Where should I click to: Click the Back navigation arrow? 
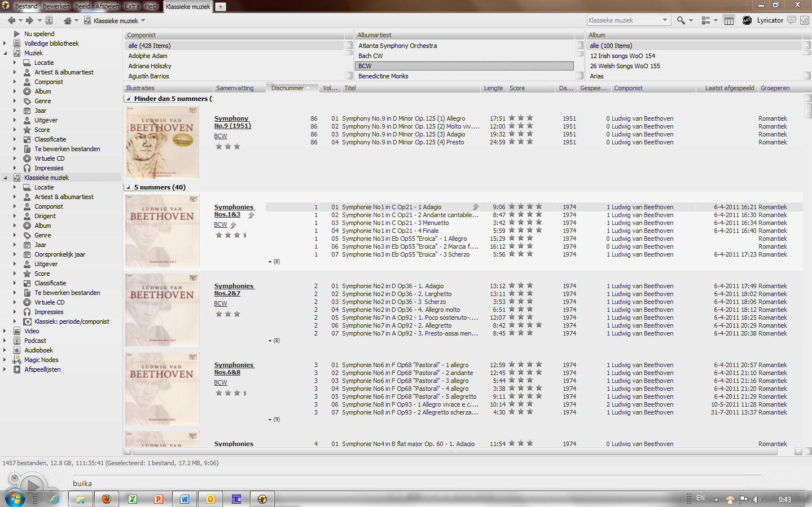[x=11, y=20]
